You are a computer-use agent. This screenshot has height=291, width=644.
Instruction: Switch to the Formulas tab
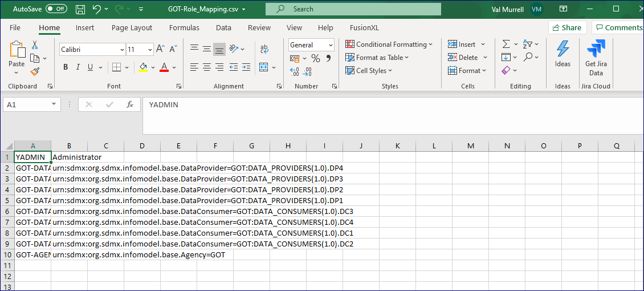[x=184, y=27]
